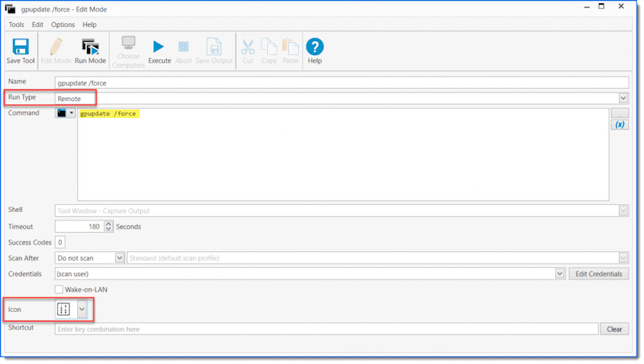Open the Scan After dropdown
Viewport: 644px width, 364px height.
coord(120,258)
